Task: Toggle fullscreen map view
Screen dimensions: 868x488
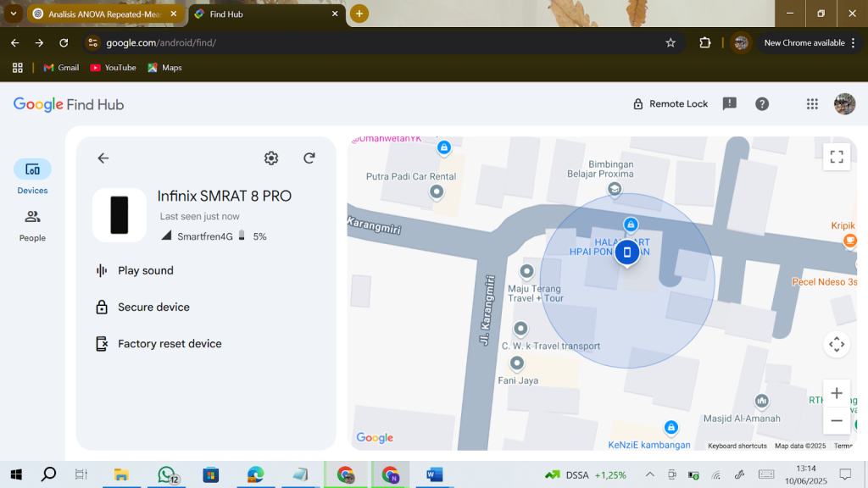Action: 836,157
